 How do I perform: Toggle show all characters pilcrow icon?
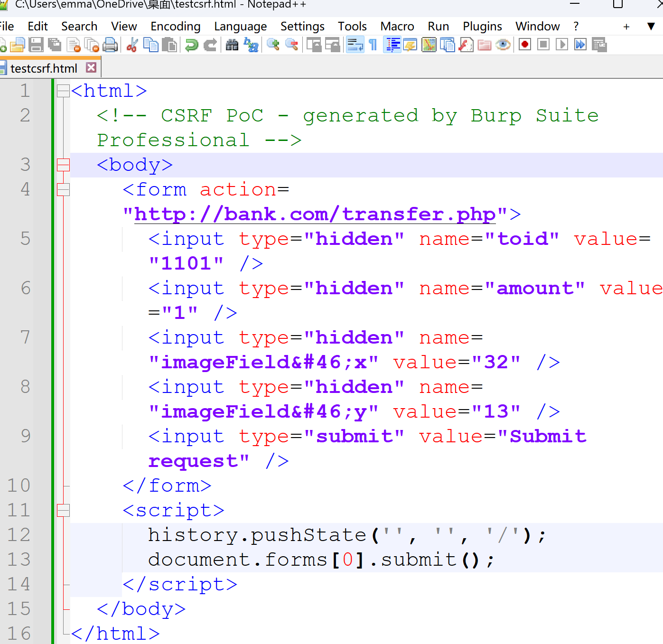pyautogui.click(x=374, y=45)
